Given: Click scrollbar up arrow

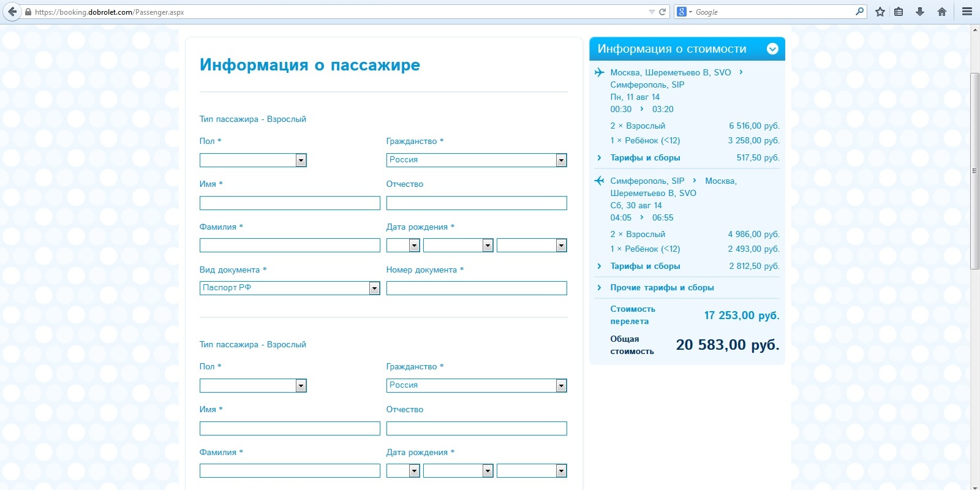Looking at the screenshot, I should point(974,29).
